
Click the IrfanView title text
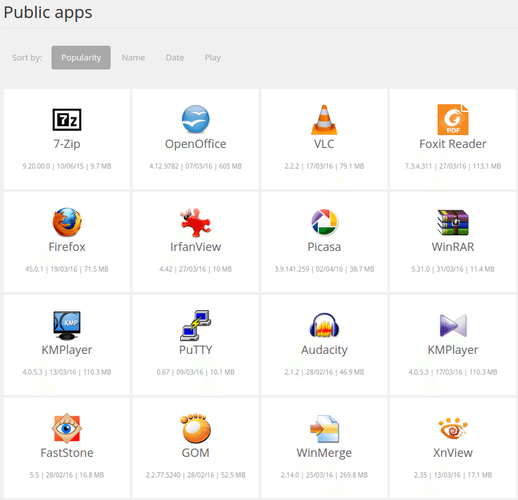tap(195, 247)
